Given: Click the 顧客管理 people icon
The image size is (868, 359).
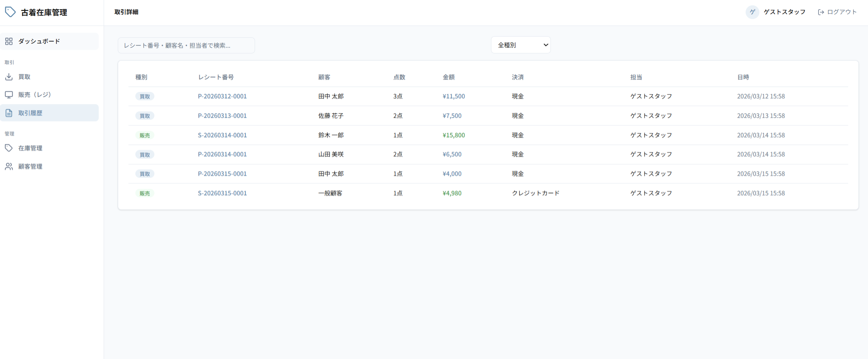Looking at the screenshot, I should 9,167.
